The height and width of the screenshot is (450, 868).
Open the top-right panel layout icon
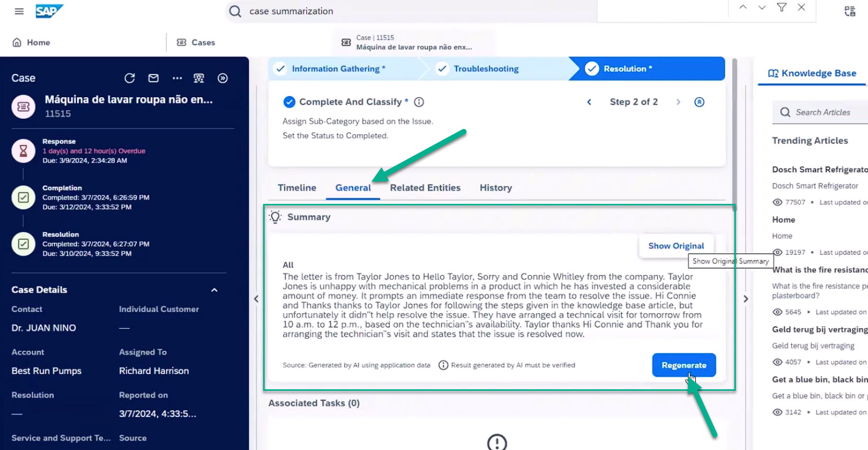point(850,11)
